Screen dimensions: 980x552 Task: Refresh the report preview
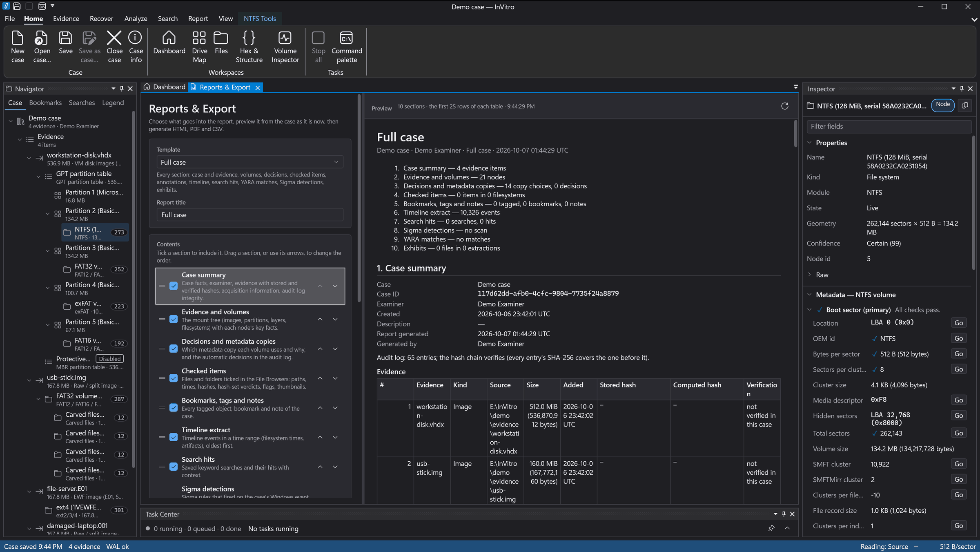(x=784, y=106)
